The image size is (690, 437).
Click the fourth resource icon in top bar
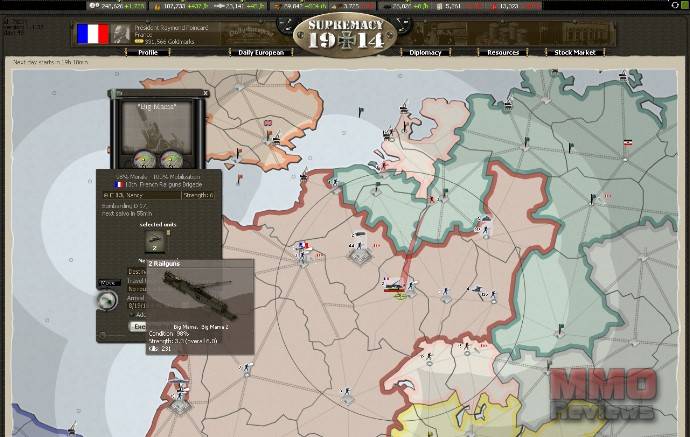277,6
